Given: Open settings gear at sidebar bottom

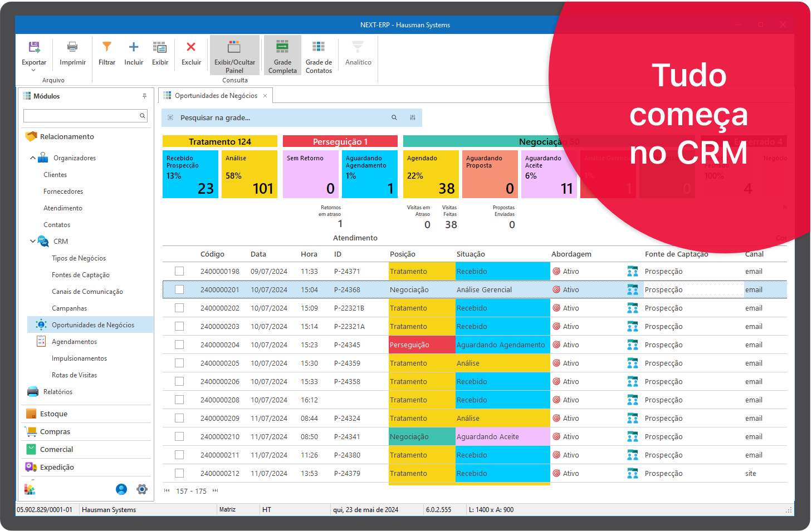Looking at the screenshot, I should [142, 489].
